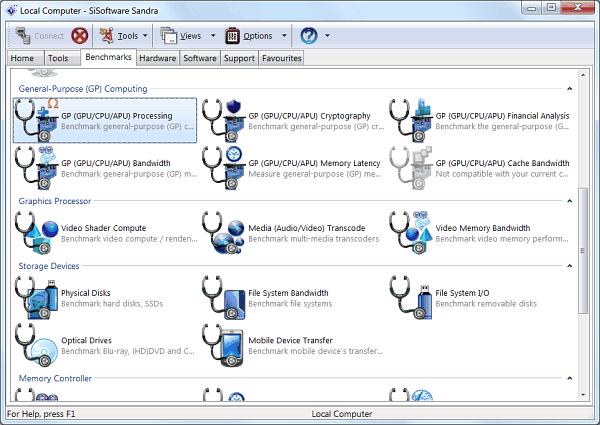Open Optical Drives benchmark icon
Viewport: 600px width, 425px height.
36,345
